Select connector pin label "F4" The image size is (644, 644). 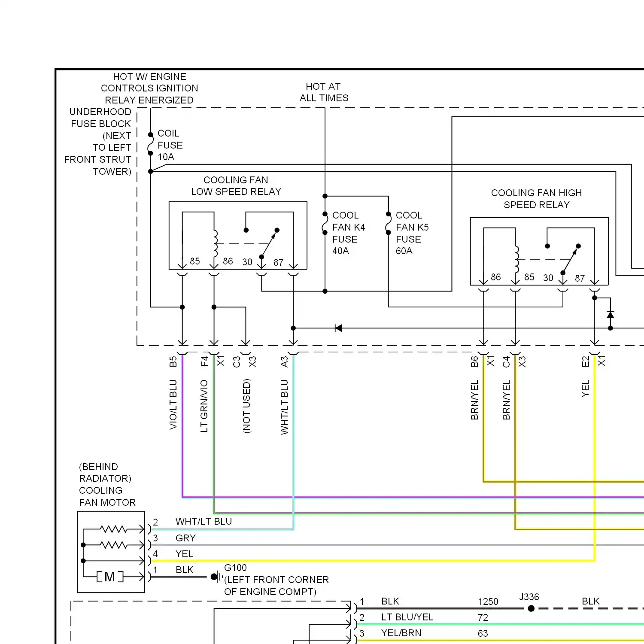tap(205, 361)
